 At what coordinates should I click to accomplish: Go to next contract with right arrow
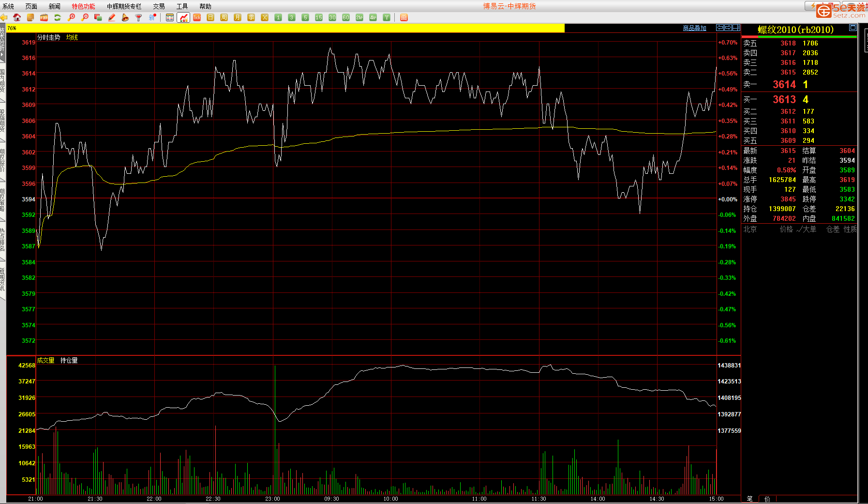tap(728, 28)
